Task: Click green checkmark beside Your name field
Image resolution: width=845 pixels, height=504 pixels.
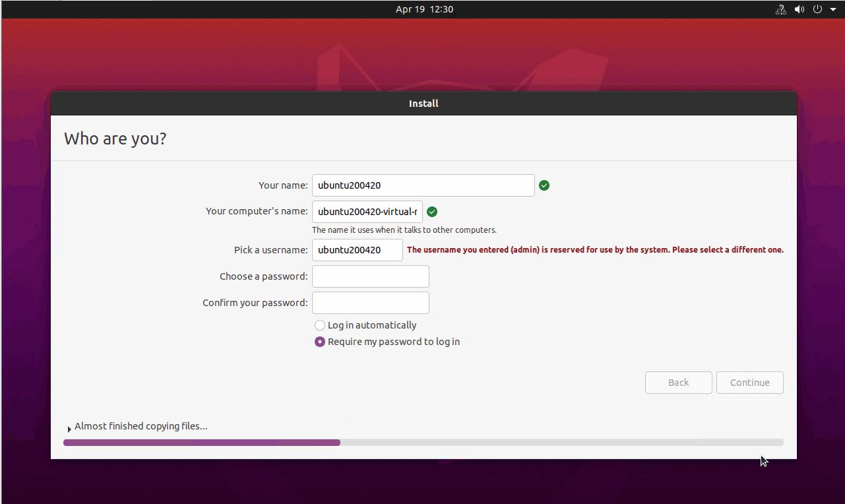Action: click(544, 185)
